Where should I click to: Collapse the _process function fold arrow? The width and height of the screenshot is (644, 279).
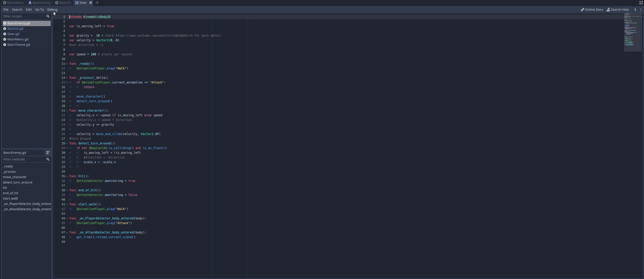(67, 78)
